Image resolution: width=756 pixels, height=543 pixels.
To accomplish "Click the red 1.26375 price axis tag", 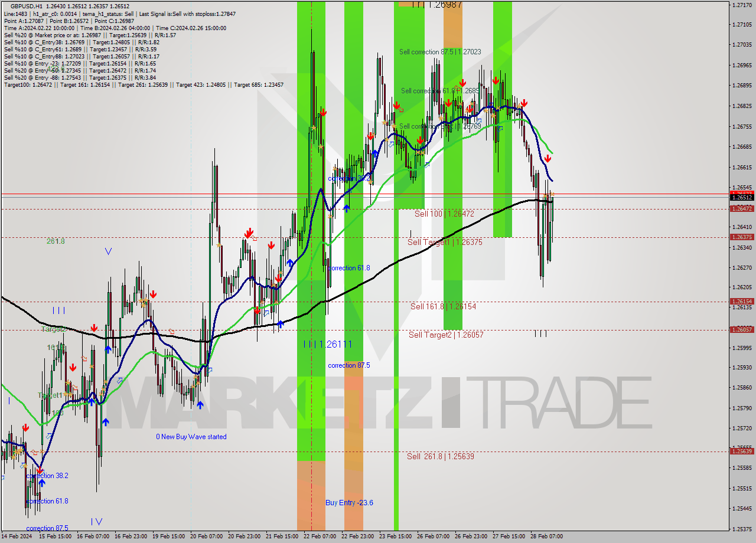I will click(x=742, y=237).
